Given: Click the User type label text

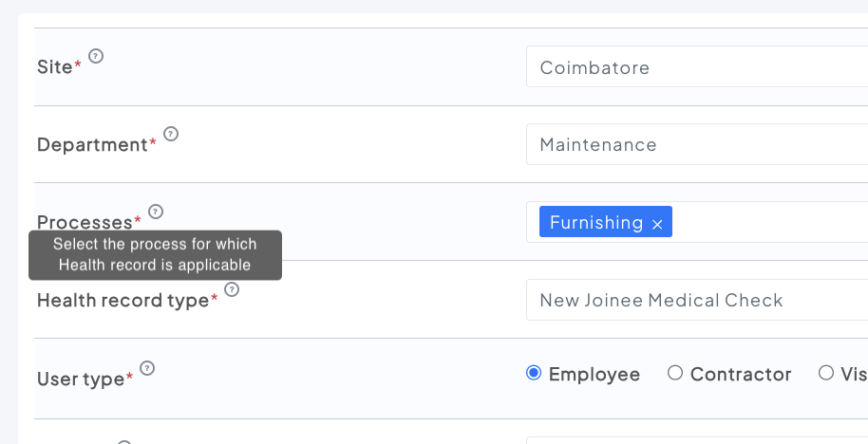Looking at the screenshot, I should pos(80,379).
